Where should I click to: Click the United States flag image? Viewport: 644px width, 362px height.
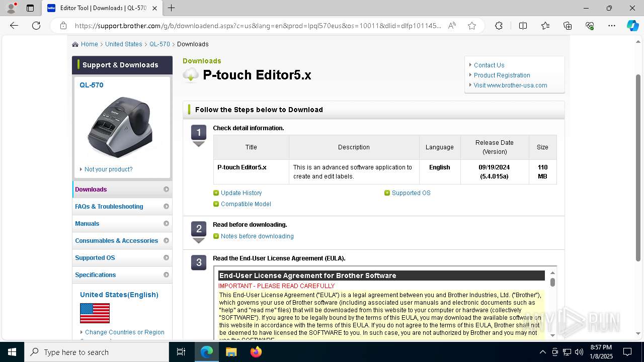click(x=95, y=313)
